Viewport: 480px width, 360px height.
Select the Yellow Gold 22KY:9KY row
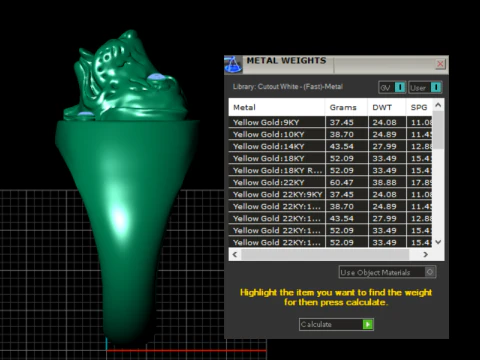pyautogui.click(x=330, y=194)
